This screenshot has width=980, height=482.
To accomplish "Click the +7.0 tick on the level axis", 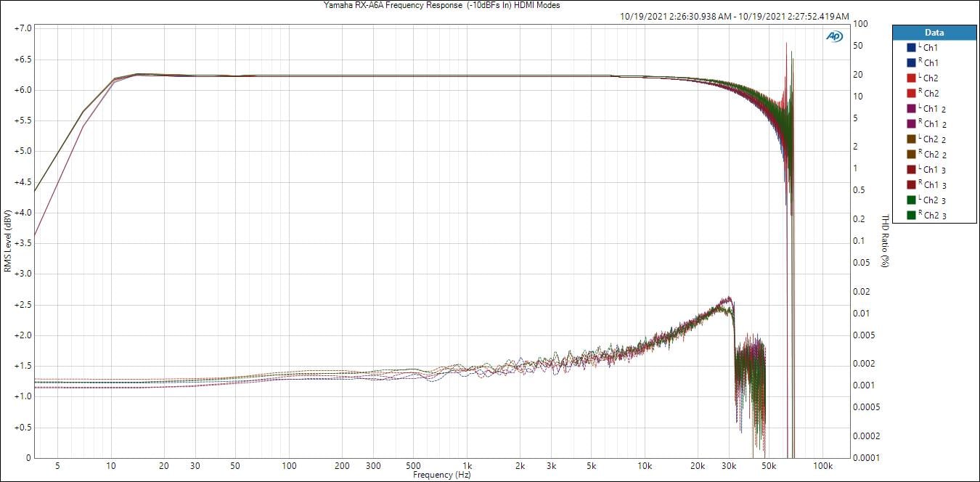I will [22, 28].
